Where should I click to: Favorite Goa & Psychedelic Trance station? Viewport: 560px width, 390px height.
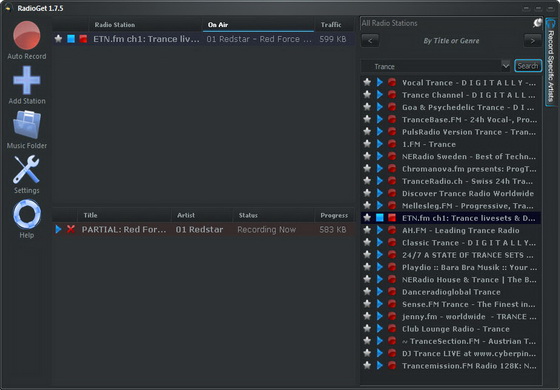tap(367, 107)
